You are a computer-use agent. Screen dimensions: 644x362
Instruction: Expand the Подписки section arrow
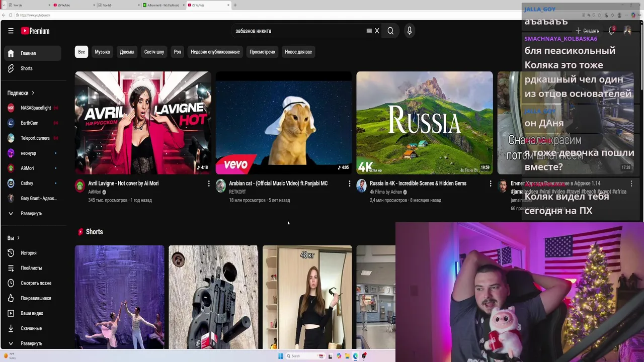coord(33,93)
